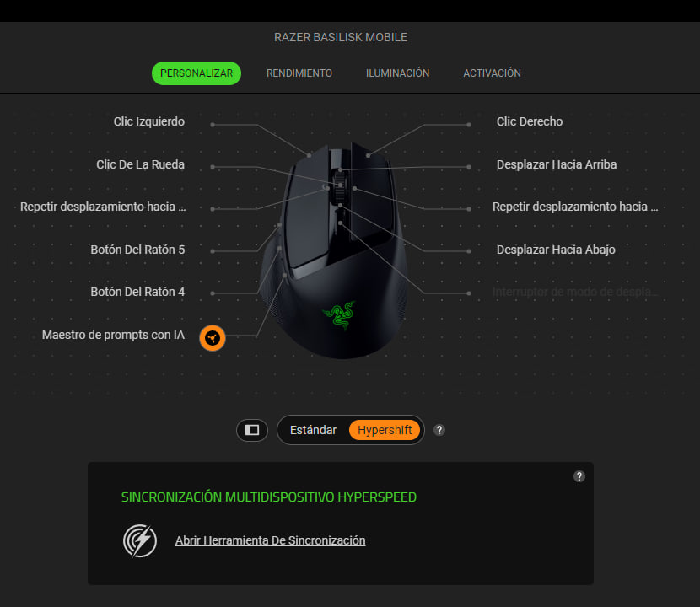Open Abrir Herramienta De Sincronización link
This screenshot has height=607, width=700.
270,540
